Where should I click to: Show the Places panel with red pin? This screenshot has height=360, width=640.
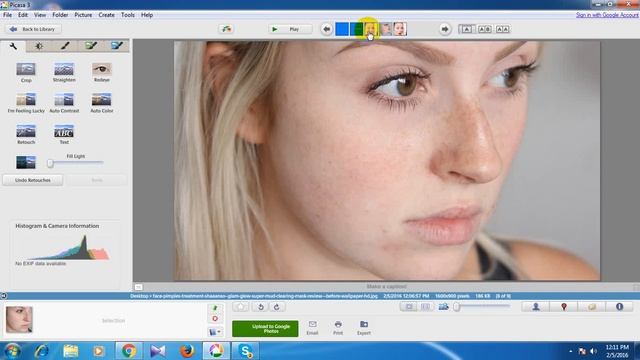pyautogui.click(x=564, y=307)
